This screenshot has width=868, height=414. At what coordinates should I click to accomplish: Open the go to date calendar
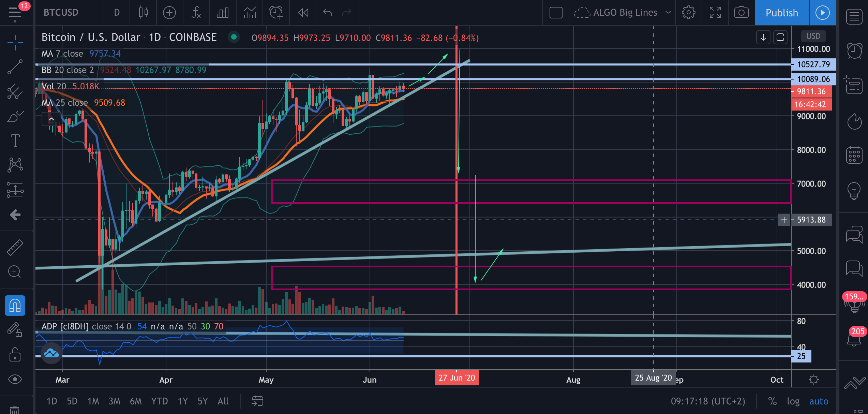[257, 401]
